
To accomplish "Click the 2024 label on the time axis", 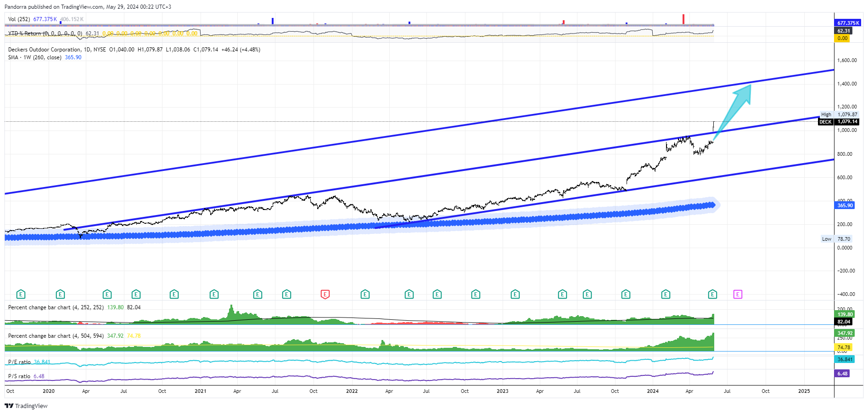I will (x=653, y=391).
